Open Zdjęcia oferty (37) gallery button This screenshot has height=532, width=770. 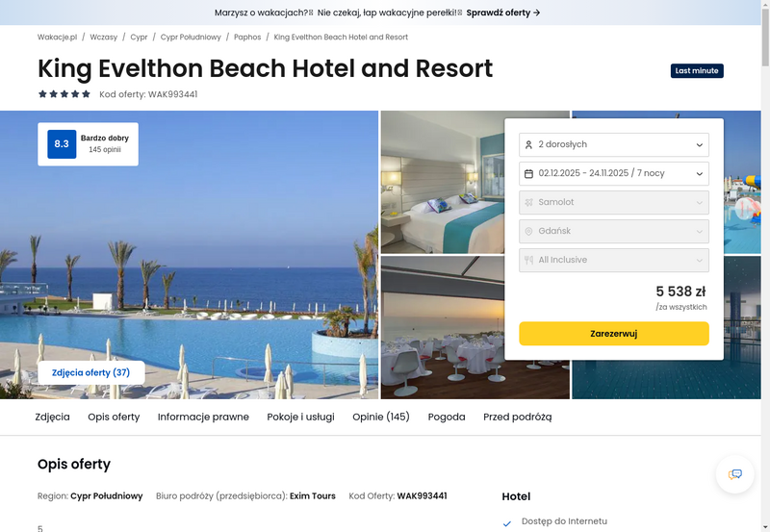(90, 372)
